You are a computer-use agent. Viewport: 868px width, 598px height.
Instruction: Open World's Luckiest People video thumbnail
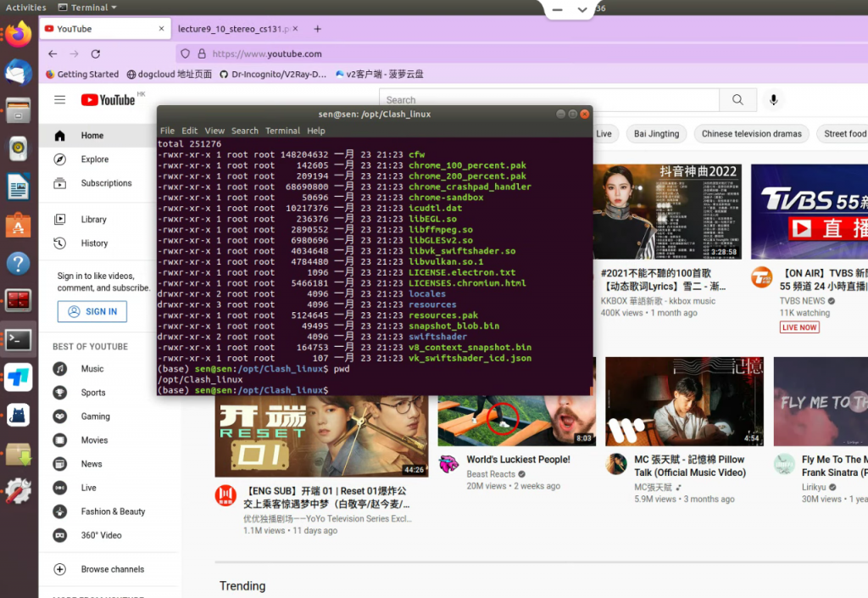[516, 403]
